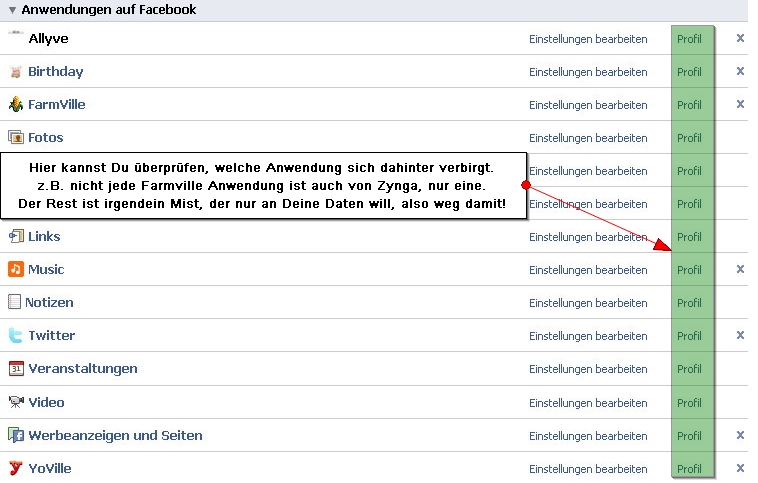758x483 pixels.
Task: Click Profil button in YoVille row
Action: pyautogui.click(x=689, y=469)
